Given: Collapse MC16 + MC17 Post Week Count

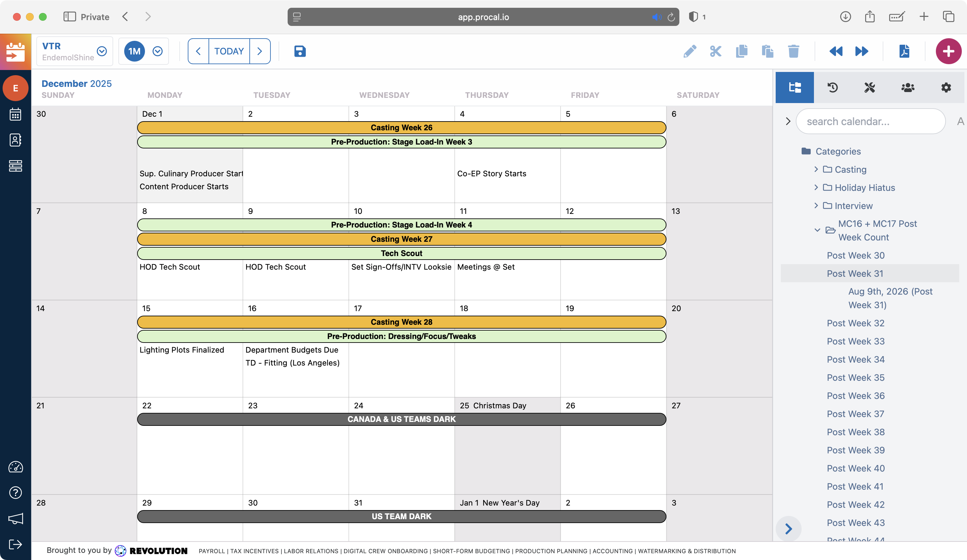Looking at the screenshot, I should [x=817, y=230].
